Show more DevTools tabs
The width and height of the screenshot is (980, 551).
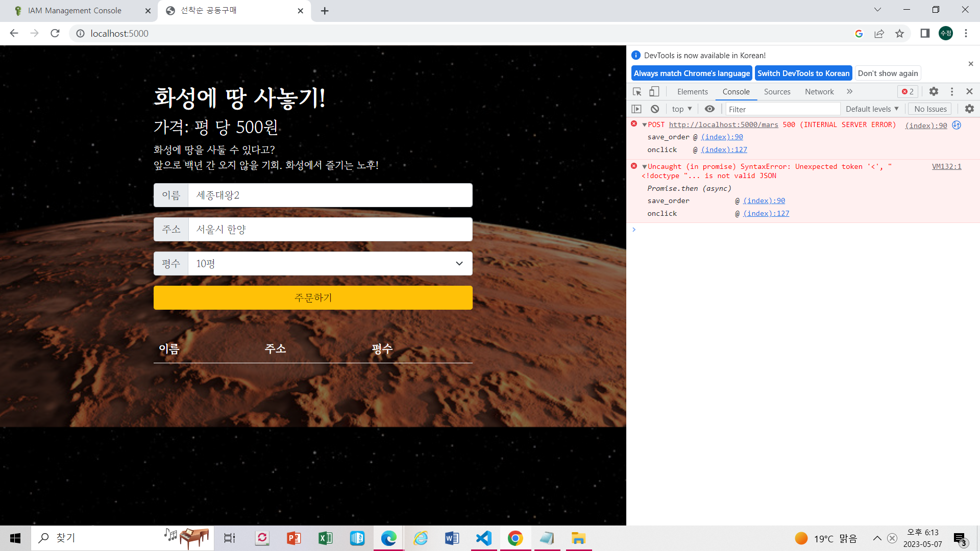click(x=850, y=92)
